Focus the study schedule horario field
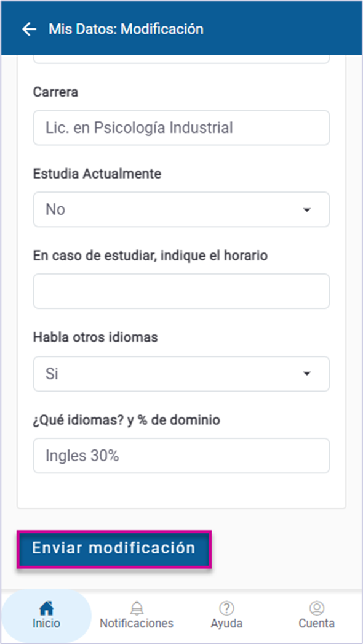Image resolution: width=363 pixels, height=644 pixels. [181, 291]
